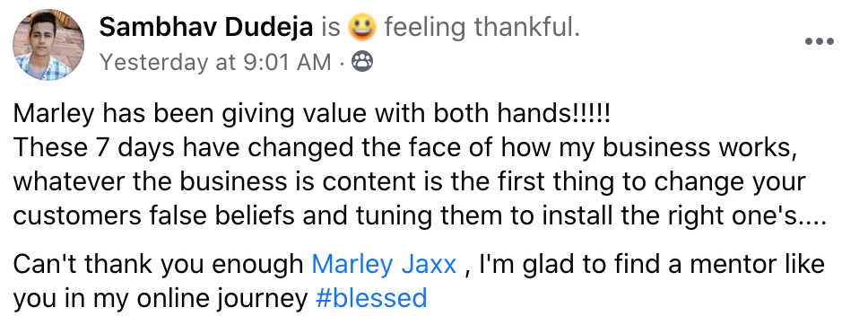Click the word 'is' after the author name

click(x=331, y=27)
